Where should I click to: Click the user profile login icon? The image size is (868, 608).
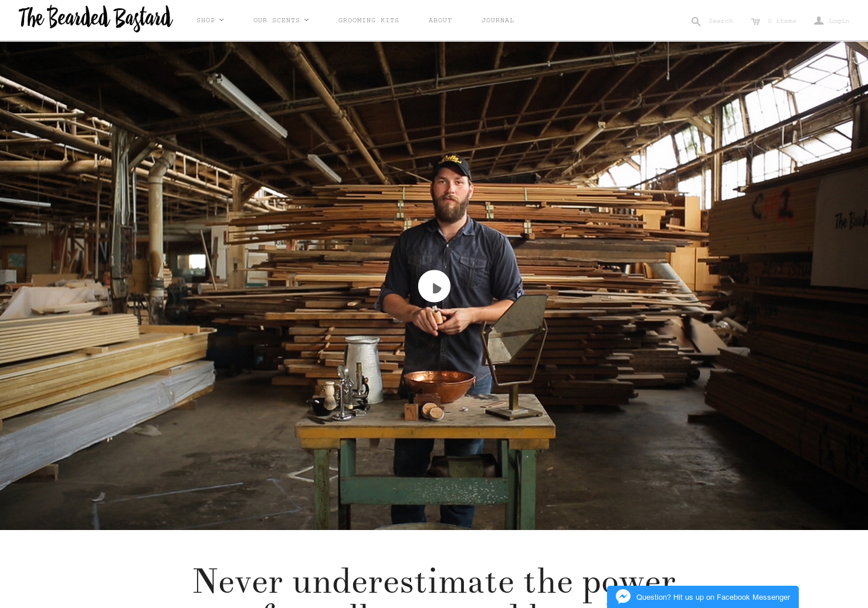[x=819, y=21]
